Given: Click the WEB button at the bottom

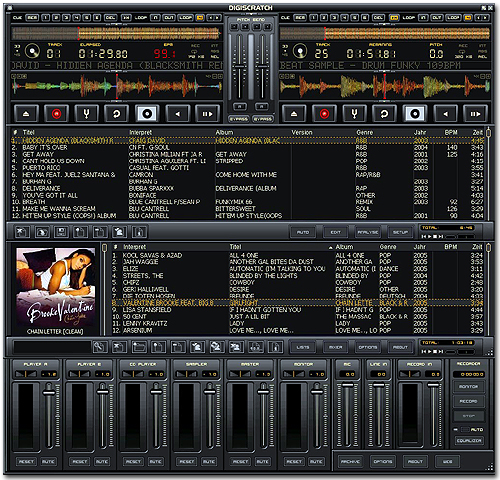Looking at the screenshot, I should click(447, 462).
